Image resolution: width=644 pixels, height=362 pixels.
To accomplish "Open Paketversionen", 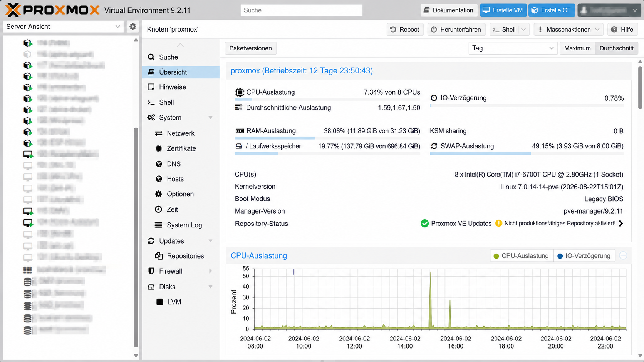I will (251, 48).
